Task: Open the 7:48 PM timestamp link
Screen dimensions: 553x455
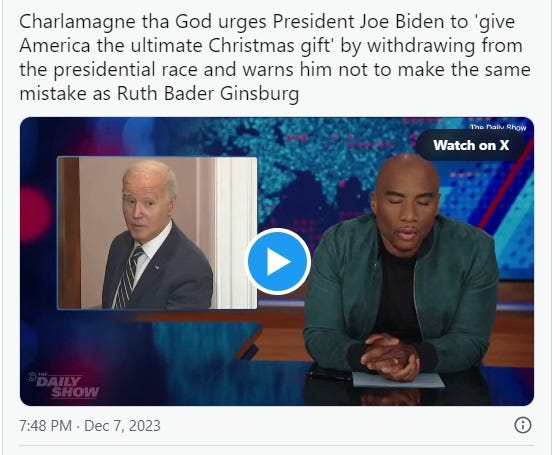Action: (x=45, y=425)
